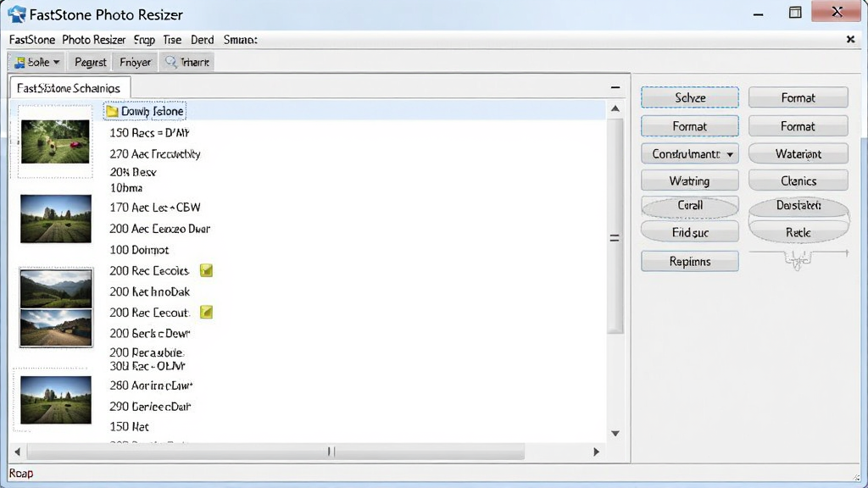Select the "150 Net" row
This screenshot has width=868, height=488.
(129, 427)
